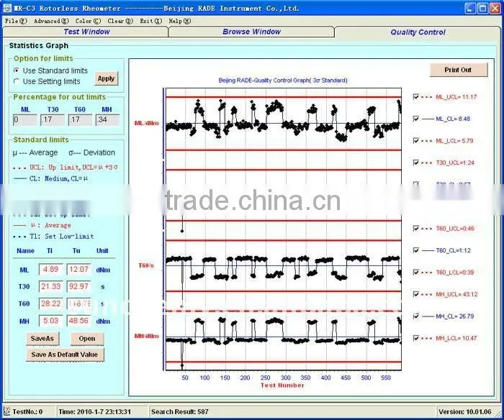Click the Apply button
This screenshot has width=504, height=420.
tap(106, 78)
